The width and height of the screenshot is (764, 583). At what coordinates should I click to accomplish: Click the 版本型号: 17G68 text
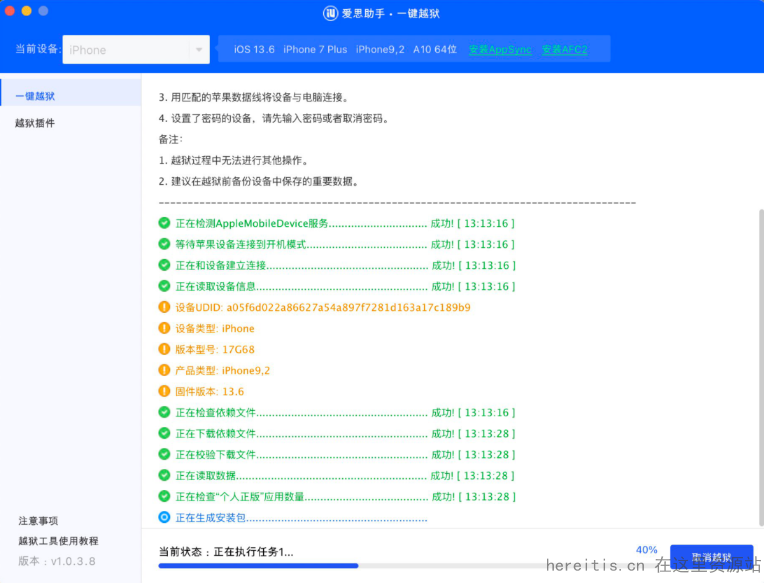[x=215, y=349]
